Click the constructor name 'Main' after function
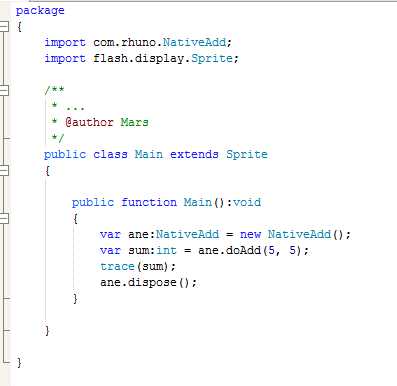This screenshot has width=397, height=386. 198,202
